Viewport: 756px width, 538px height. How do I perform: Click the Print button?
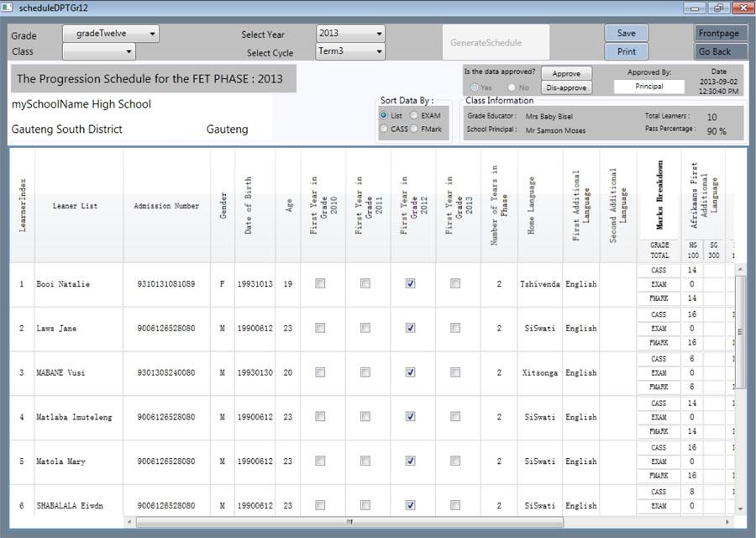pyautogui.click(x=626, y=51)
